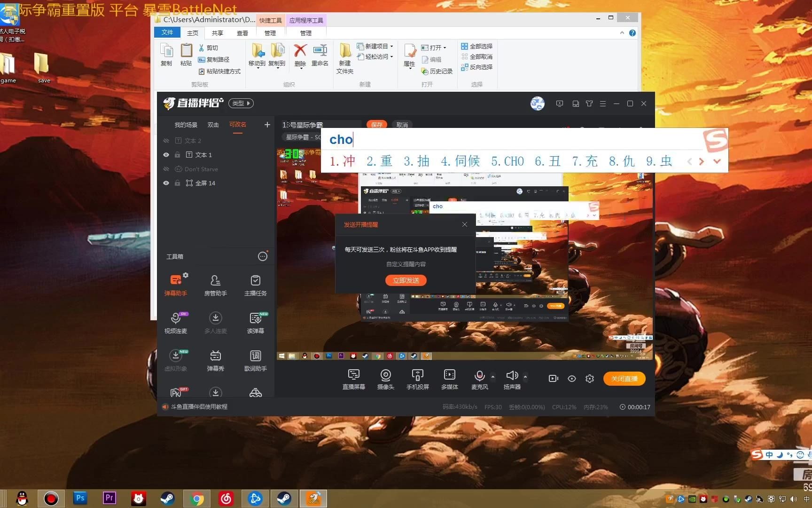This screenshot has width=812, height=508.
Task: Open the 房管助手 room manager tool
Action: point(216,285)
